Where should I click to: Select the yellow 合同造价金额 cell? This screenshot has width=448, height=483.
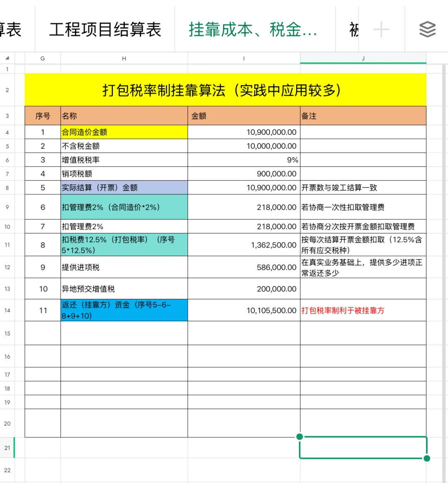(x=124, y=132)
